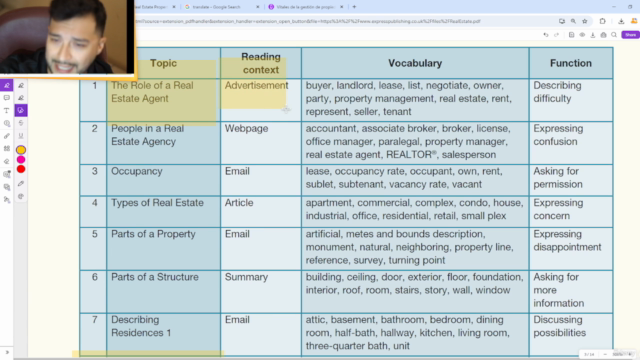Click the undo arrow in PDF toolbar
The height and width of the screenshot is (360, 640).
click(546, 35)
